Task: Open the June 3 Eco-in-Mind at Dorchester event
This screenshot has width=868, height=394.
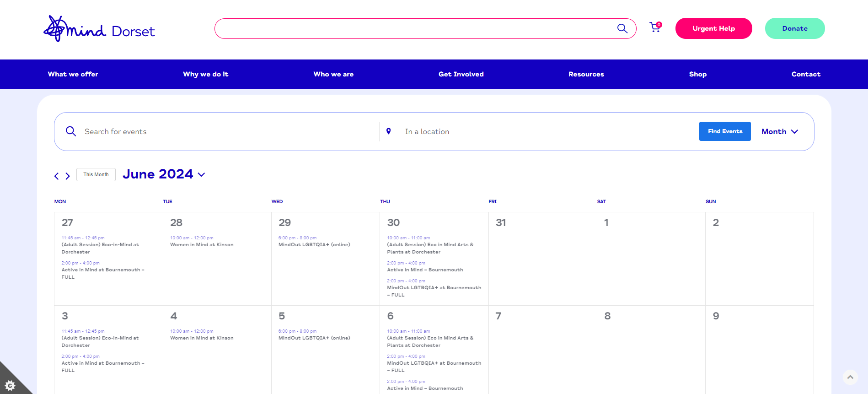Action: pos(100,341)
